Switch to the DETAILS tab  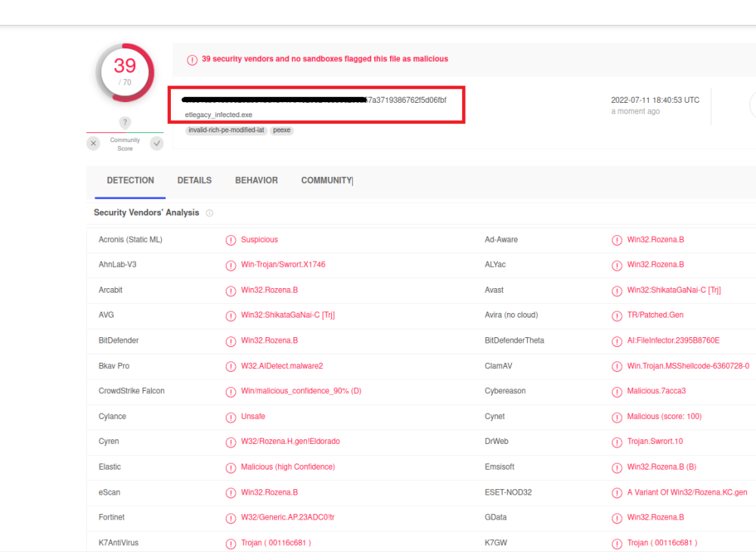(194, 180)
